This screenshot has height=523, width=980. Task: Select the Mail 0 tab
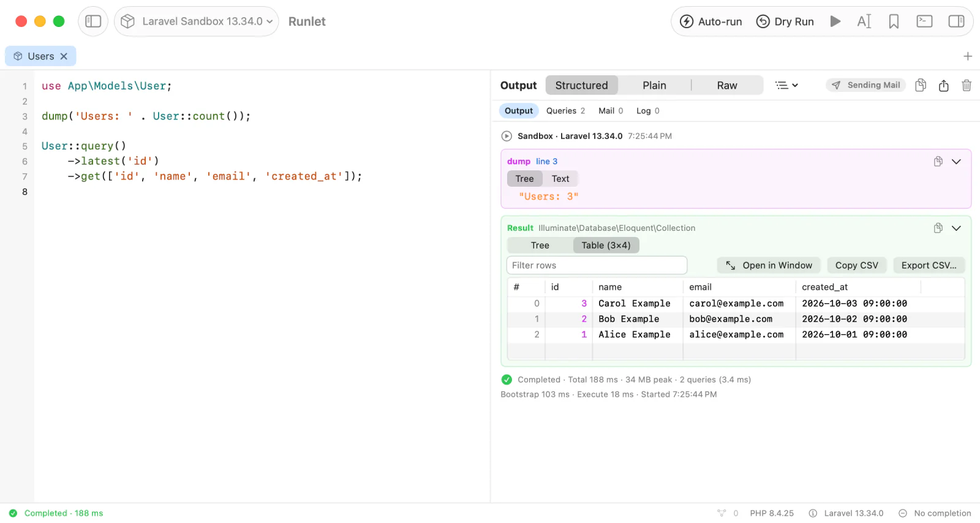(611, 111)
